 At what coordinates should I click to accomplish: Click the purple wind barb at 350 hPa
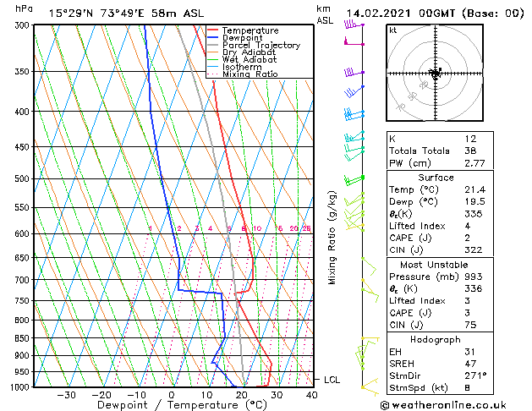354,72
